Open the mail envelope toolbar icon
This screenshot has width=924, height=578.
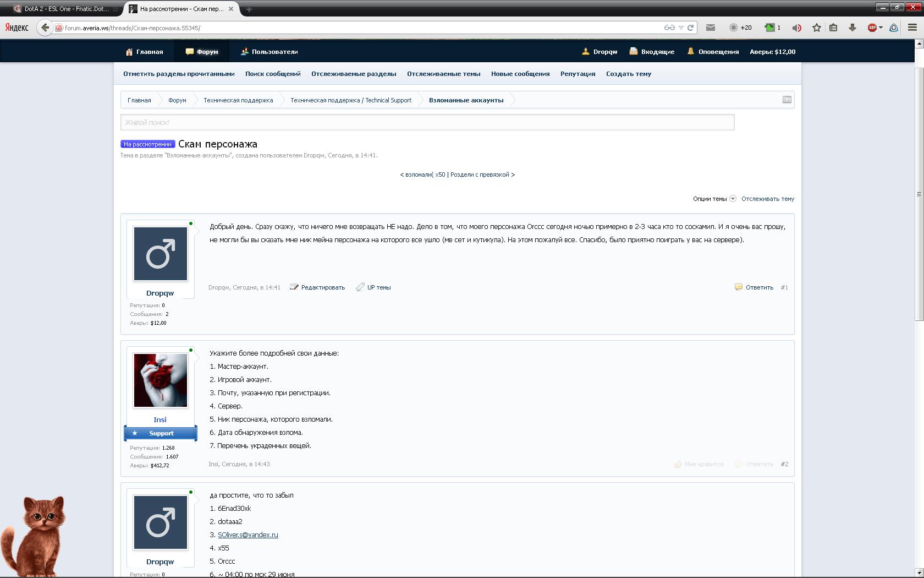(x=711, y=28)
